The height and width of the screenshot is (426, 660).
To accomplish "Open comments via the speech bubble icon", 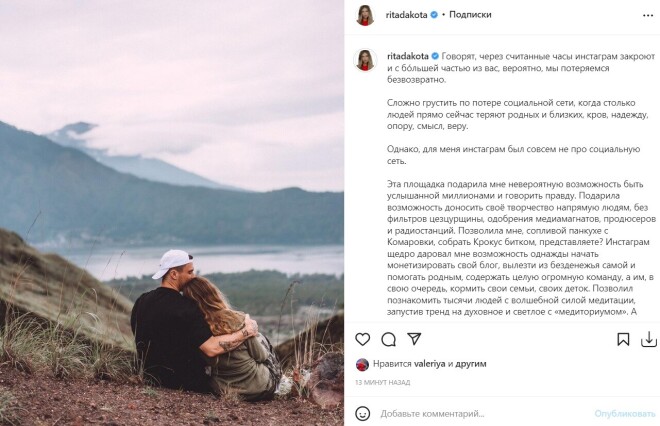I will click(x=389, y=340).
